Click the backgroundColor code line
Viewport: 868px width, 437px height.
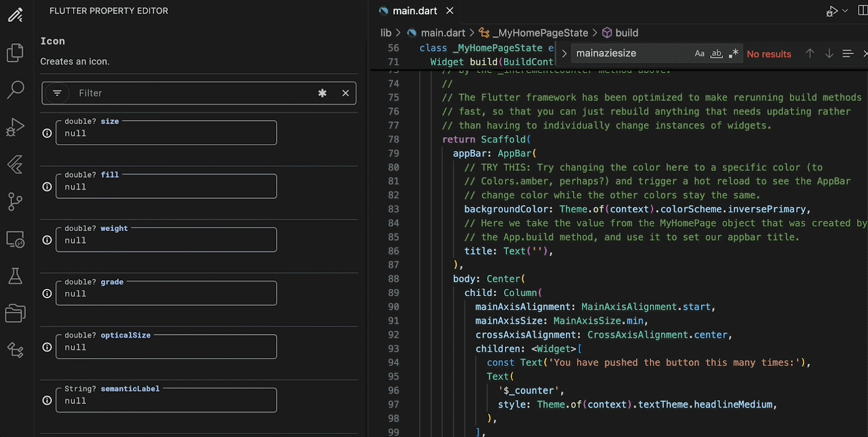click(x=637, y=209)
